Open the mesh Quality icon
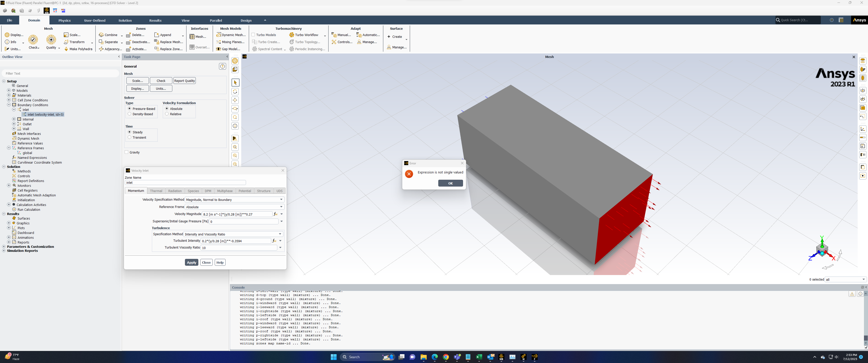The height and width of the screenshot is (363, 868). tap(51, 40)
